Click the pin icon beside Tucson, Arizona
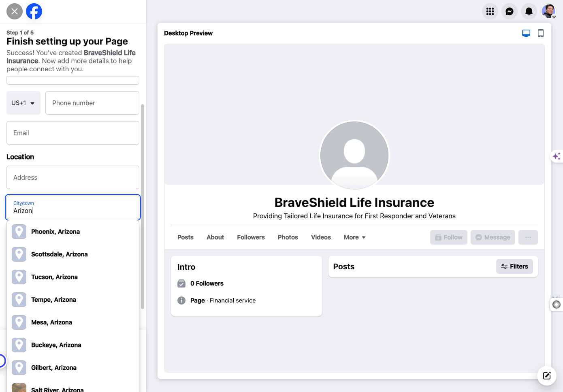The height and width of the screenshot is (392, 563). (x=19, y=277)
